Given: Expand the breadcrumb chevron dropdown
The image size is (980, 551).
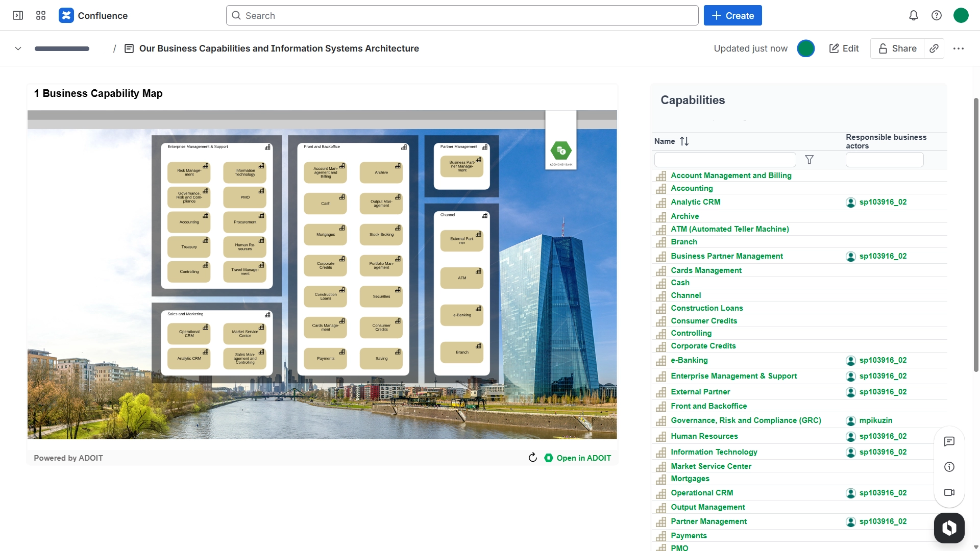Looking at the screenshot, I should (x=18, y=48).
